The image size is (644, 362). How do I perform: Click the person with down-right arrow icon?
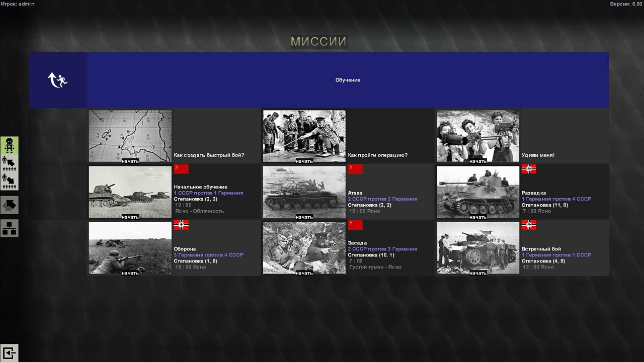coord(9,182)
